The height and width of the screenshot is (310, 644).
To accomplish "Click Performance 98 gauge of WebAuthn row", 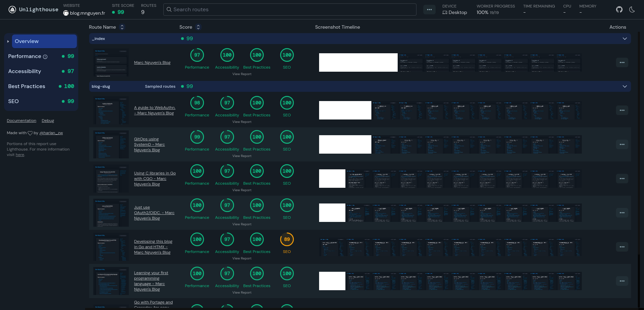I will [197, 103].
